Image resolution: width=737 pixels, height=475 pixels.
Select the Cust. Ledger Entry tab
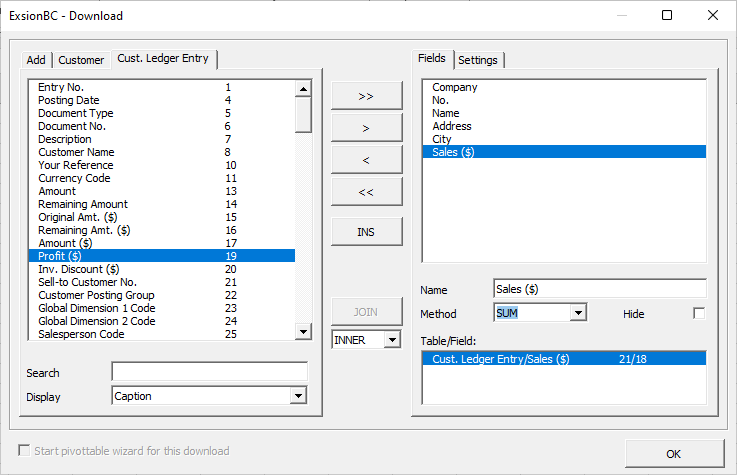tap(164, 59)
